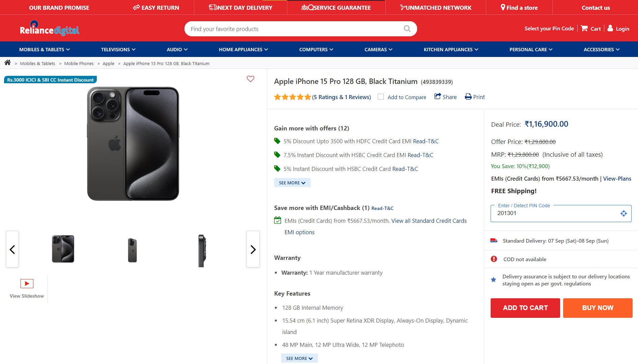Play the View Slideshow icon
638x364 pixels.
[x=27, y=283]
